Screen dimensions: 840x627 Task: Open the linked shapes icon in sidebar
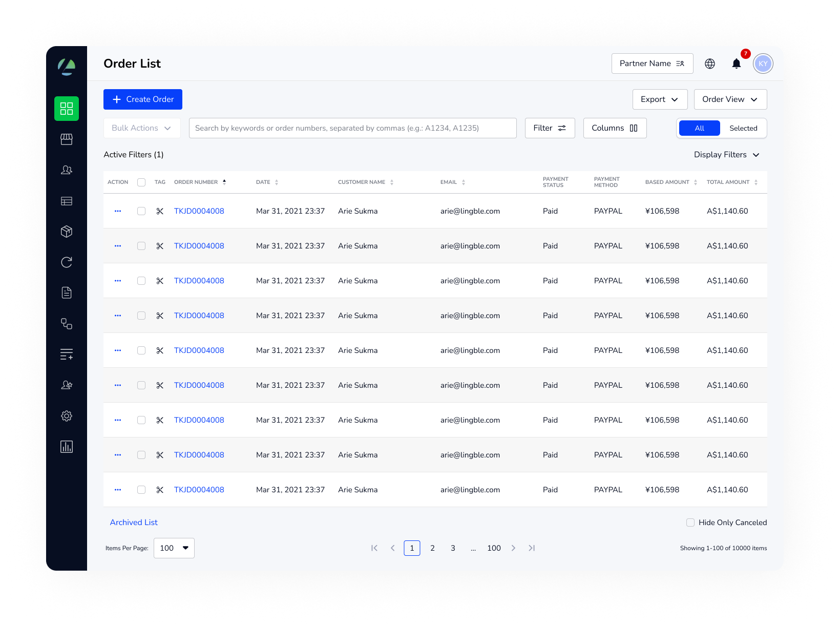point(67,324)
